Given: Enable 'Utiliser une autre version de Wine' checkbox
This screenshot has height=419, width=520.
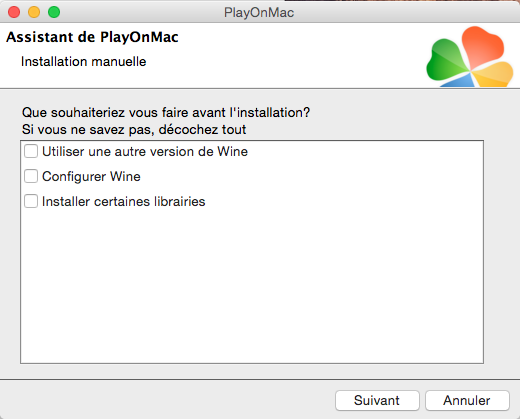Looking at the screenshot, I should tap(31, 151).
